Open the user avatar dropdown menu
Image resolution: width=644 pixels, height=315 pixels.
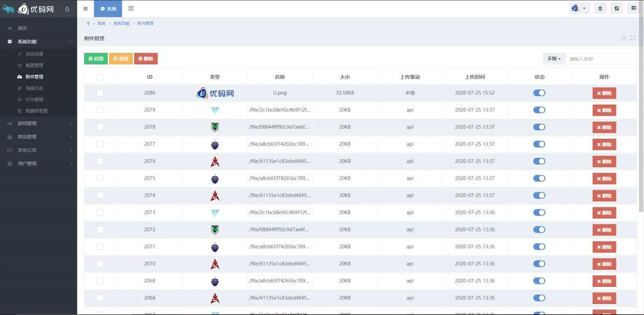click(579, 9)
